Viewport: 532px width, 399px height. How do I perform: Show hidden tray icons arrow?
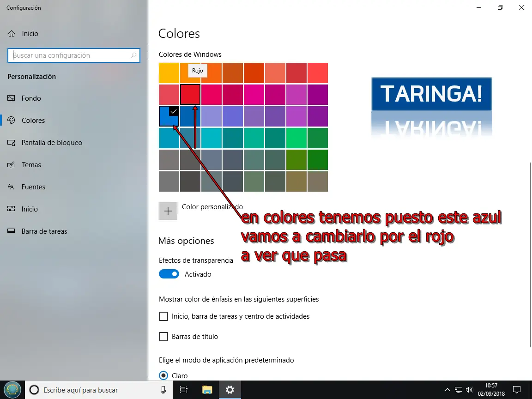pos(447,390)
